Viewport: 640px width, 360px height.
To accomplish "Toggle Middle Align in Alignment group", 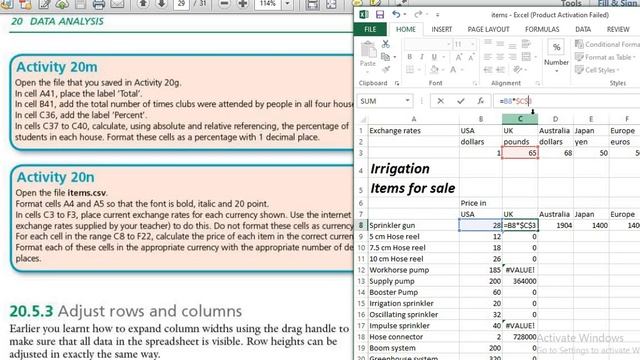I will (x=500, y=44).
